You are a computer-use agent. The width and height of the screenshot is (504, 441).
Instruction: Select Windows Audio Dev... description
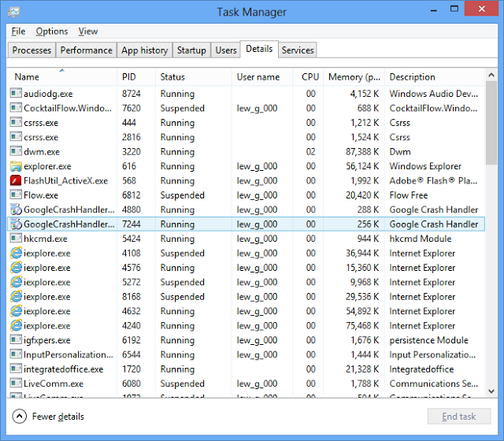point(434,94)
